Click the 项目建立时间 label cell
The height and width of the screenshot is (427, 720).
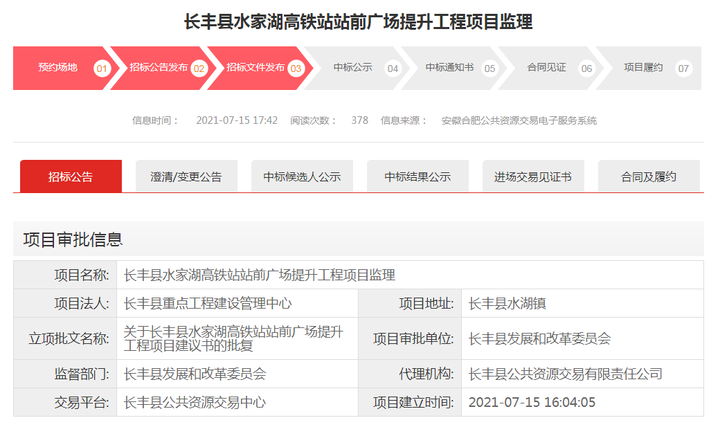point(410,402)
